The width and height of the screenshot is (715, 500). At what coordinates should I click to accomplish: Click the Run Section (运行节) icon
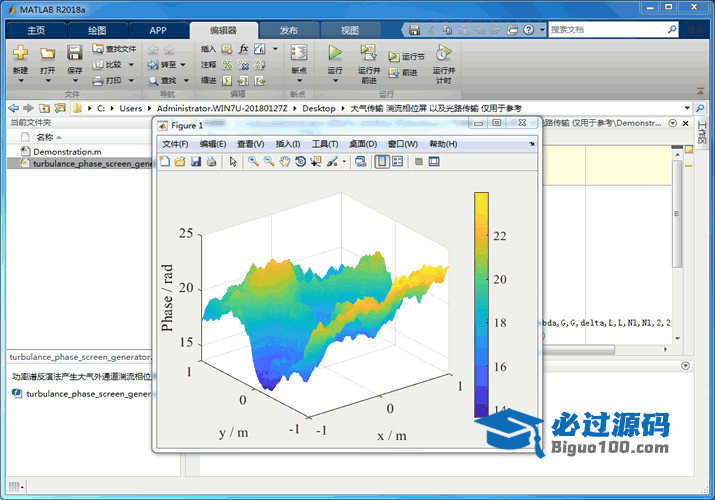(394, 57)
